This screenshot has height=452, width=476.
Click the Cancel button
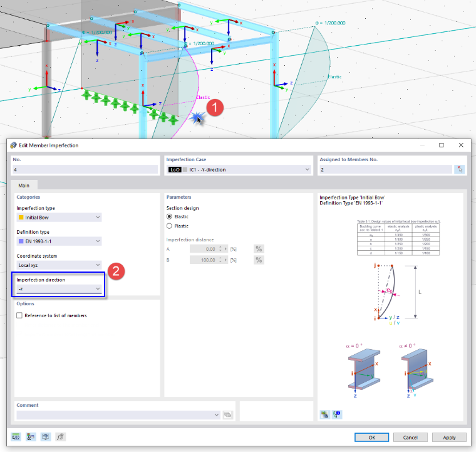tap(410, 438)
